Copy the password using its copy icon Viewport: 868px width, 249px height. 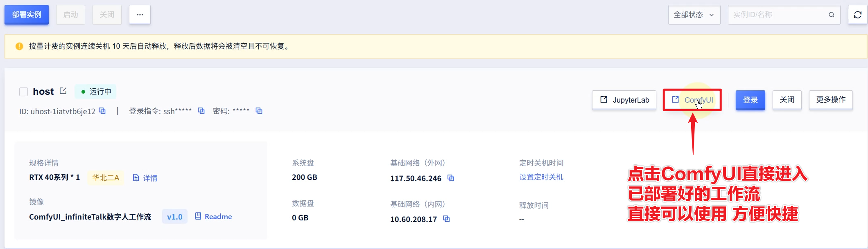pos(259,111)
